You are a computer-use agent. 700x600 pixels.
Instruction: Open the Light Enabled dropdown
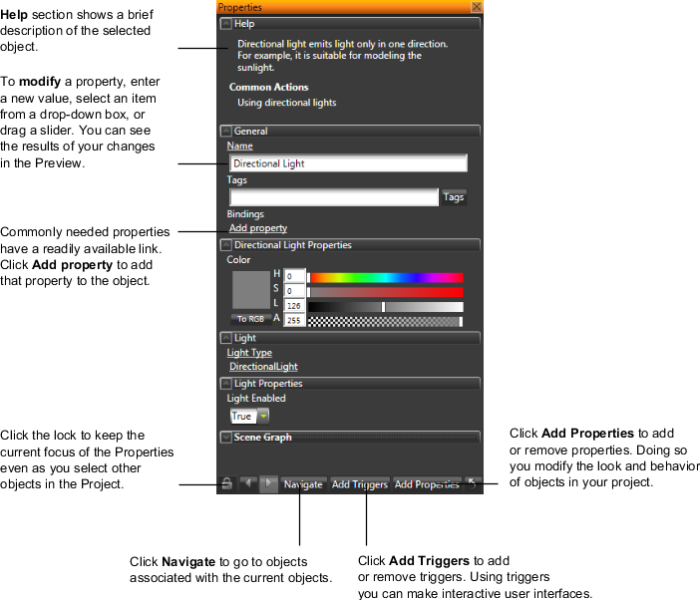[x=263, y=417]
